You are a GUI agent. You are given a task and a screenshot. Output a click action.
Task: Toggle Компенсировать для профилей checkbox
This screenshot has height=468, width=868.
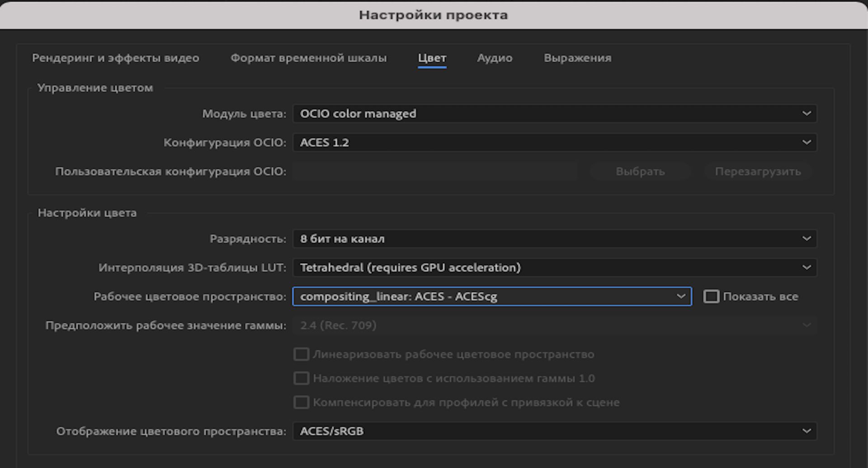pos(302,402)
